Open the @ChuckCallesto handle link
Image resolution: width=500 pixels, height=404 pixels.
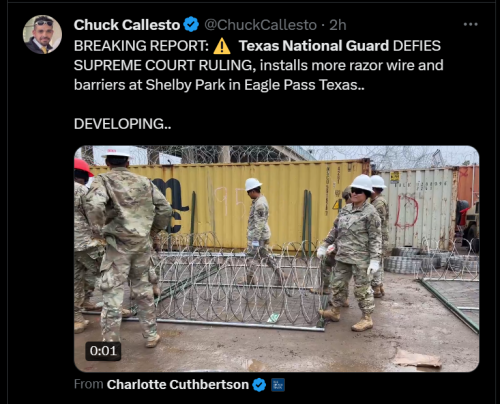(x=260, y=25)
